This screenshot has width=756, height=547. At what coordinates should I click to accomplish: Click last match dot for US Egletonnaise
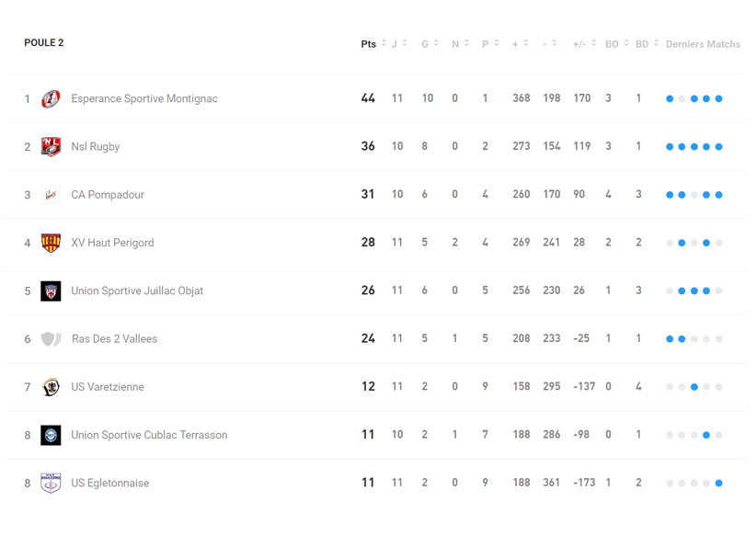pos(718,483)
